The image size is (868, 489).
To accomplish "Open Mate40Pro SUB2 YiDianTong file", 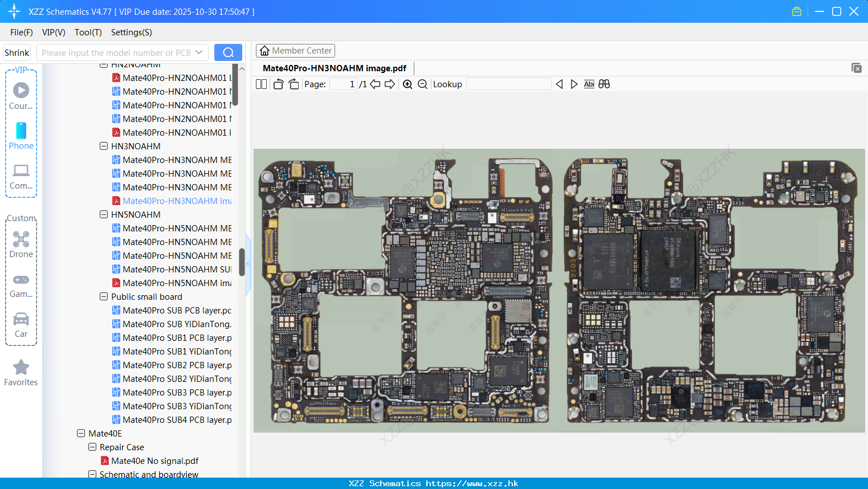I will point(172,378).
